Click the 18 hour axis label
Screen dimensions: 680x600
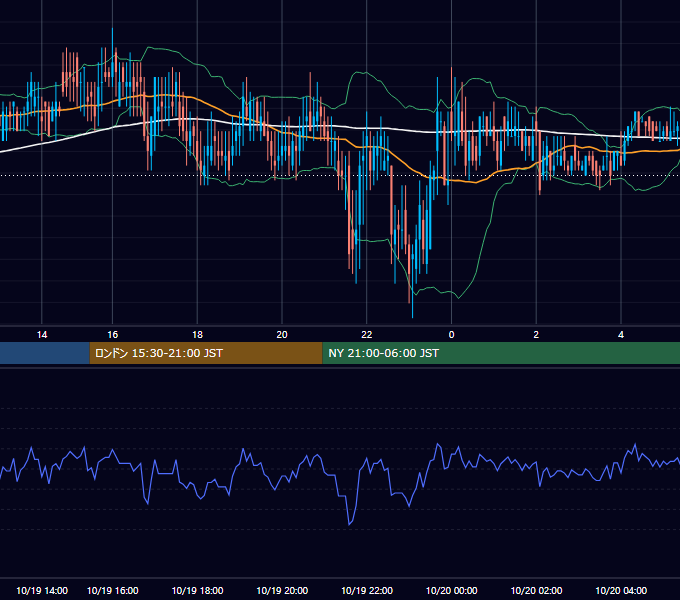tap(197, 335)
